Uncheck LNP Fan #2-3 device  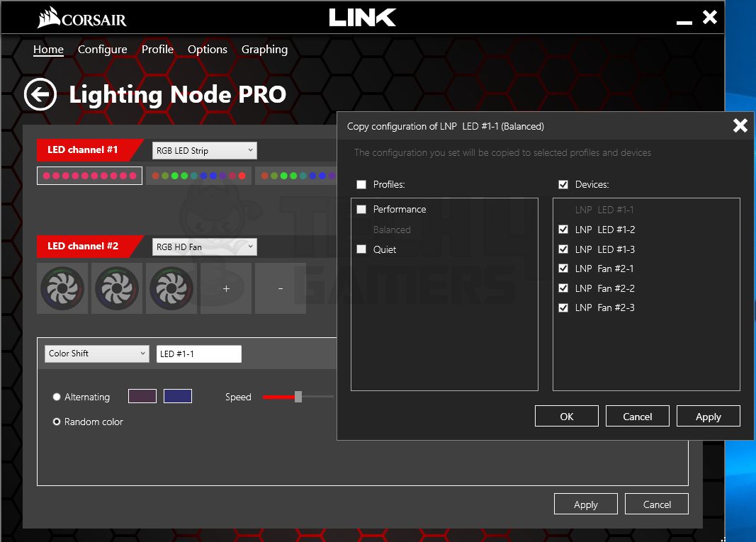tap(563, 307)
